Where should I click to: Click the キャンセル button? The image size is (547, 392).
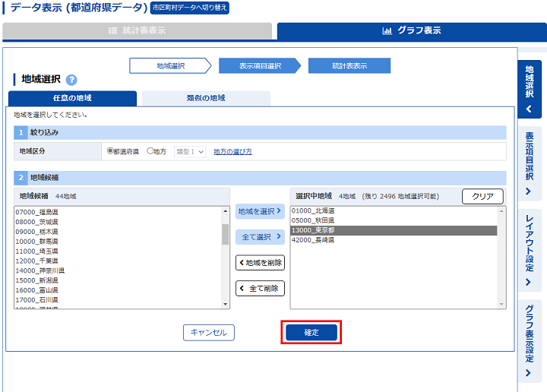click(x=209, y=332)
